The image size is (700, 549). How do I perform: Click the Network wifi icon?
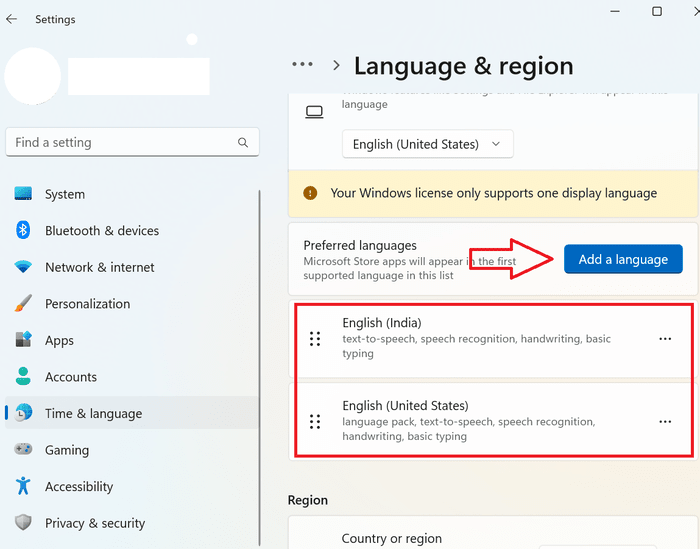click(x=23, y=267)
